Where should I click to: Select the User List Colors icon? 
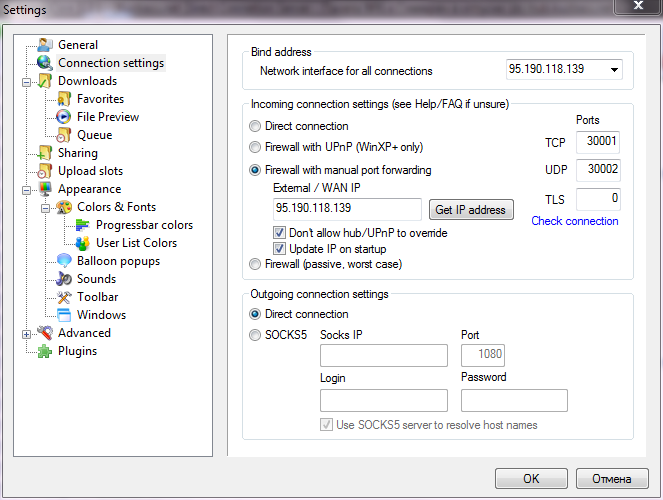click(x=82, y=243)
